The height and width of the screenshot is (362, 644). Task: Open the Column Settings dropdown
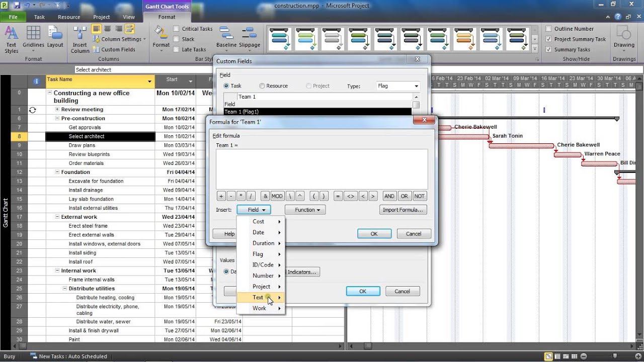[119, 39]
